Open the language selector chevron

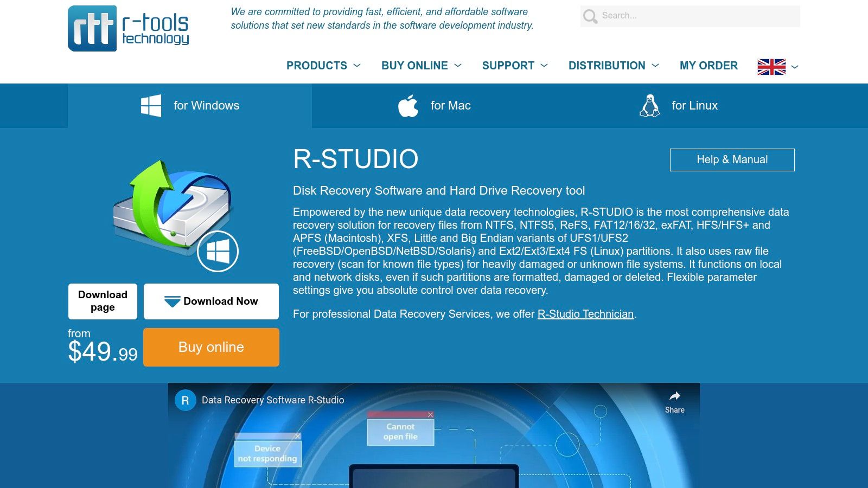tap(795, 67)
